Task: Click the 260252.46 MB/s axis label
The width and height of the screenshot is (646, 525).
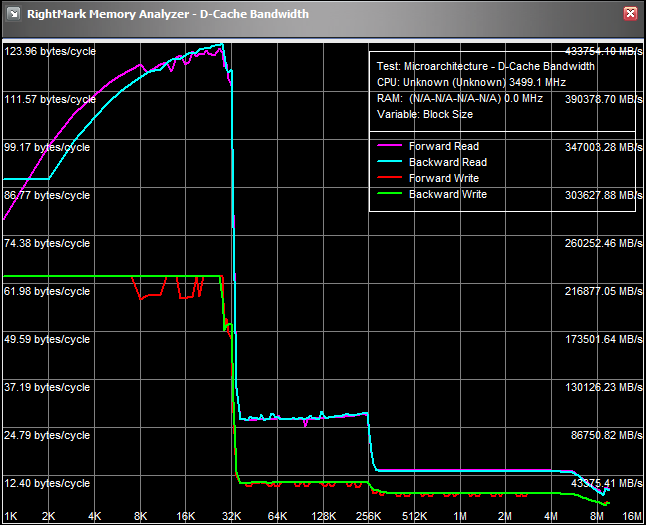Action: click(604, 244)
